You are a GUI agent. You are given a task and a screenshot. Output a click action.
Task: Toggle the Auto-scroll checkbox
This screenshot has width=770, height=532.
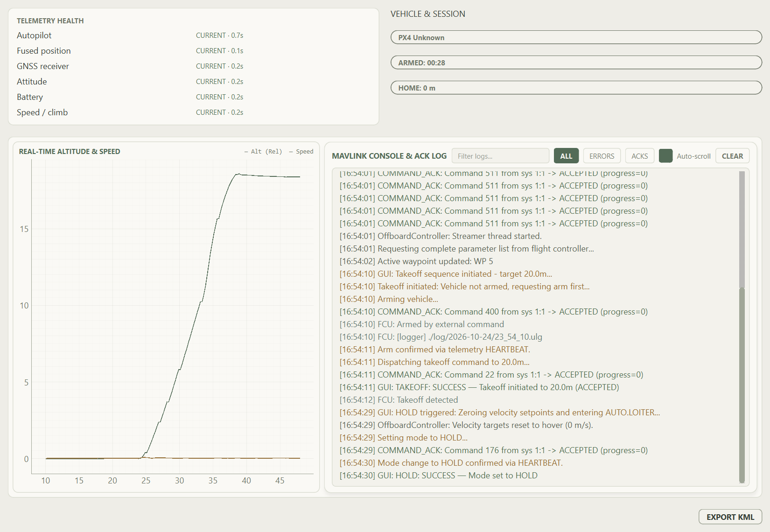coord(665,156)
